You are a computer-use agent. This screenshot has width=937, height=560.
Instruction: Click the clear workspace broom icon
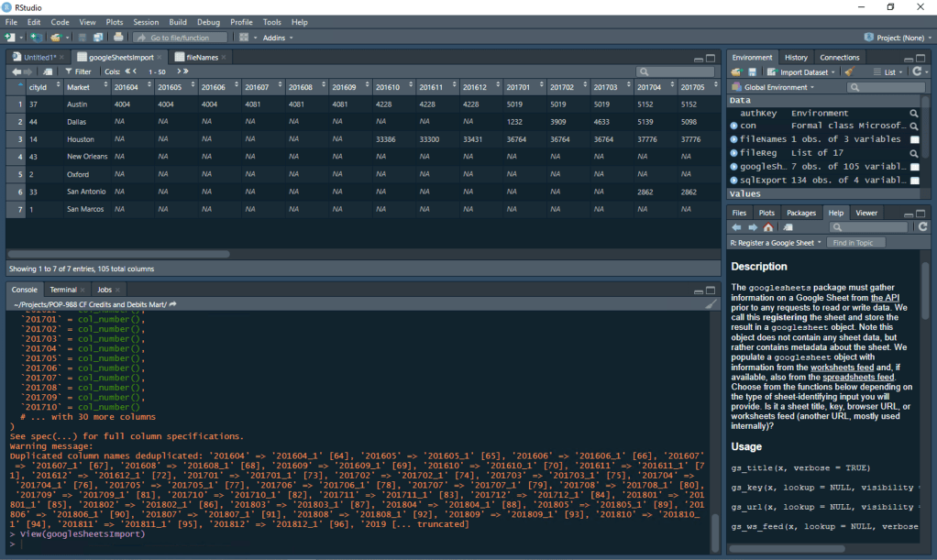tap(849, 71)
